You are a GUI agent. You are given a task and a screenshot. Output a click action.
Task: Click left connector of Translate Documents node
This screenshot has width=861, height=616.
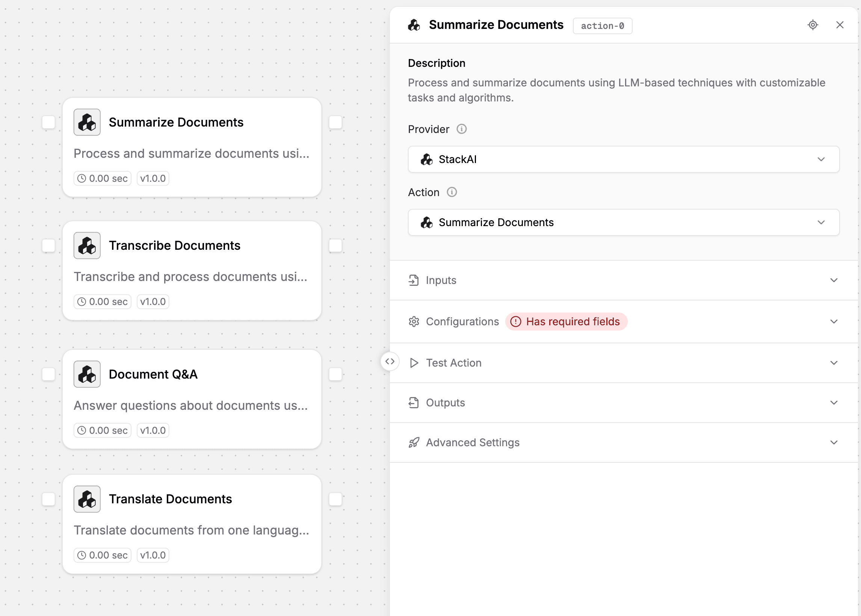(48, 499)
